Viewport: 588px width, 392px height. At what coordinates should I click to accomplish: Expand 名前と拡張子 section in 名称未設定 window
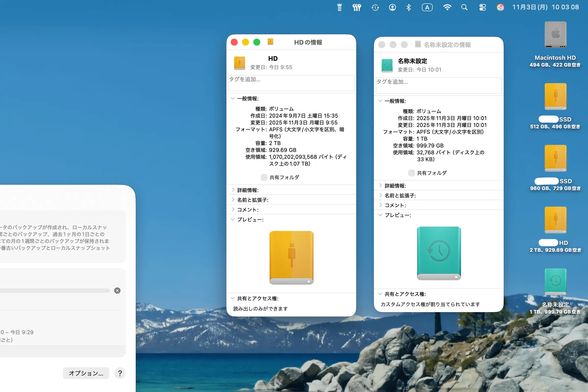coord(380,195)
